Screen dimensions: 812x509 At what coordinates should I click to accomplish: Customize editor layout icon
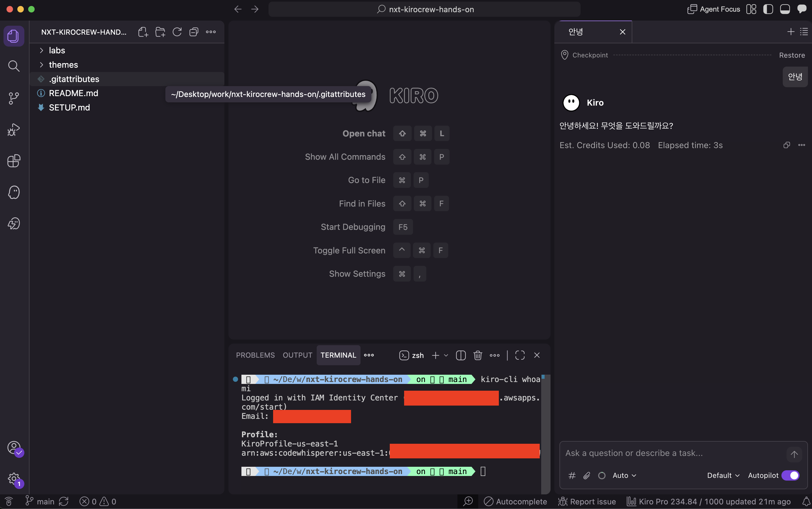tap(751, 9)
